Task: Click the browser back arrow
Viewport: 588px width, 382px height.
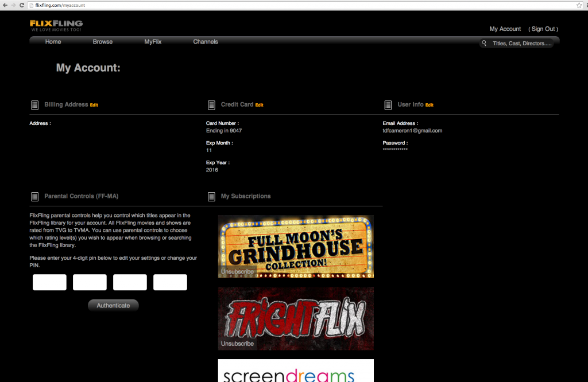Action: (x=5, y=5)
